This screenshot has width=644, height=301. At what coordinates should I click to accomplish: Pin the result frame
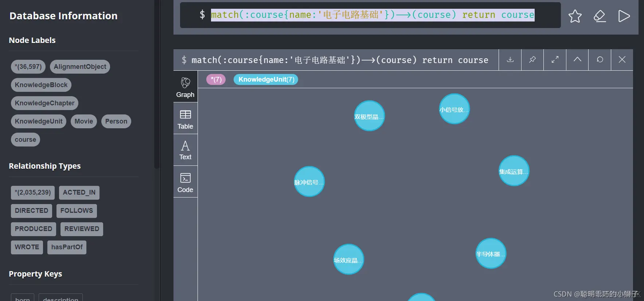coord(532,60)
